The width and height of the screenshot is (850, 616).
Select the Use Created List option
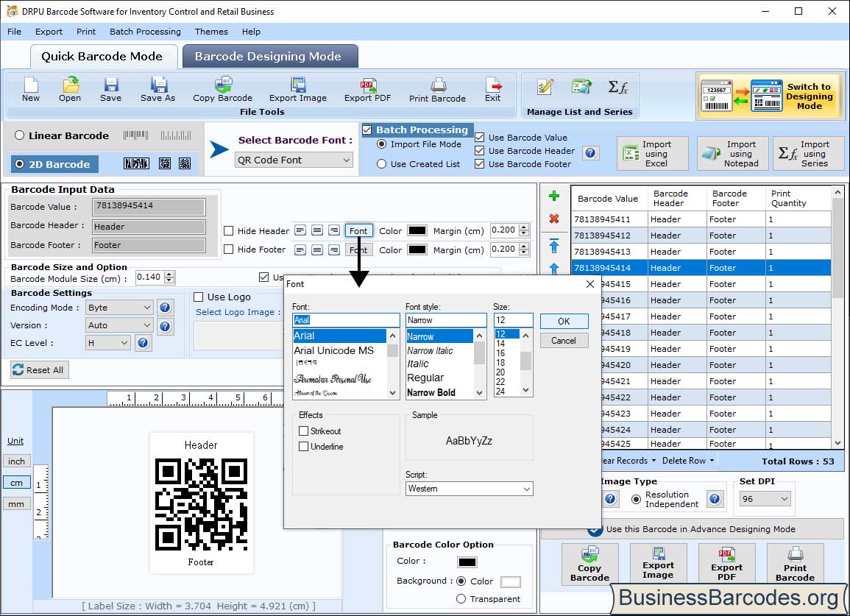pyautogui.click(x=382, y=164)
